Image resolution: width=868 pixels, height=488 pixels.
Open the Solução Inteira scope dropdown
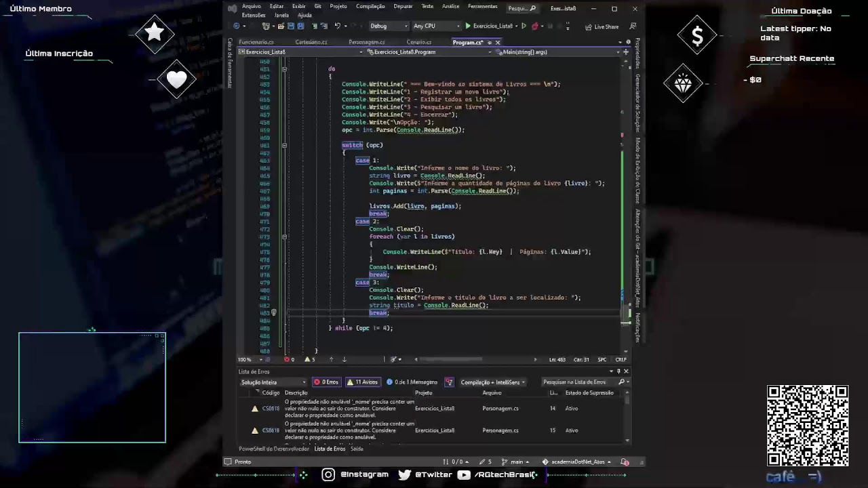(x=273, y=382)
